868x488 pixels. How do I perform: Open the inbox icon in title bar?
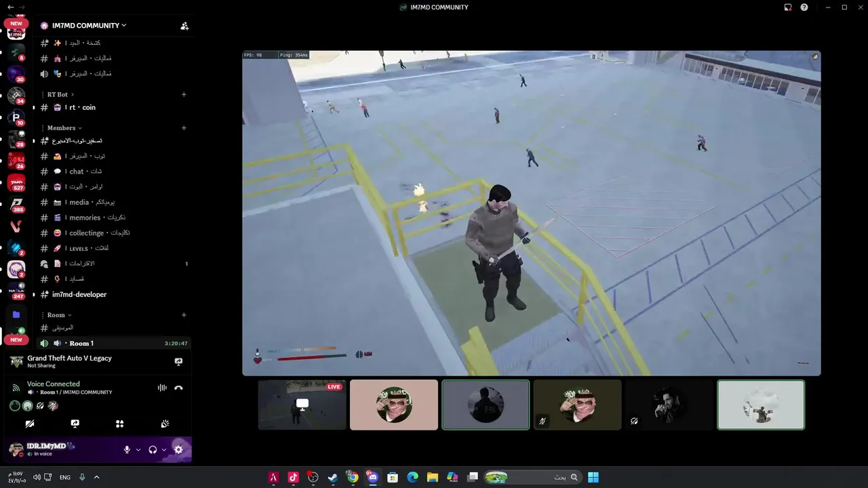click(788, 7)
